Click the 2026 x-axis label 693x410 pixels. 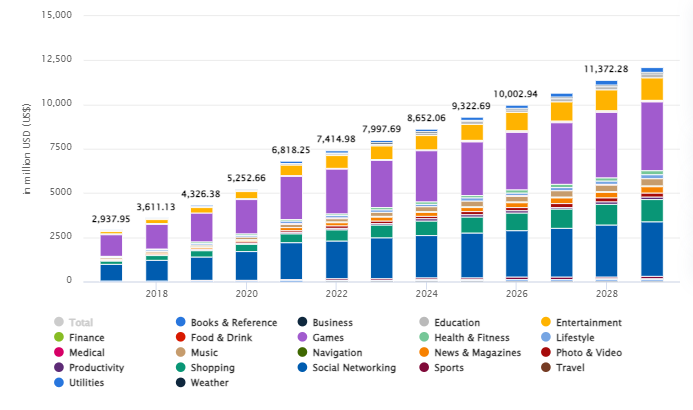click(x=517, y=294)
